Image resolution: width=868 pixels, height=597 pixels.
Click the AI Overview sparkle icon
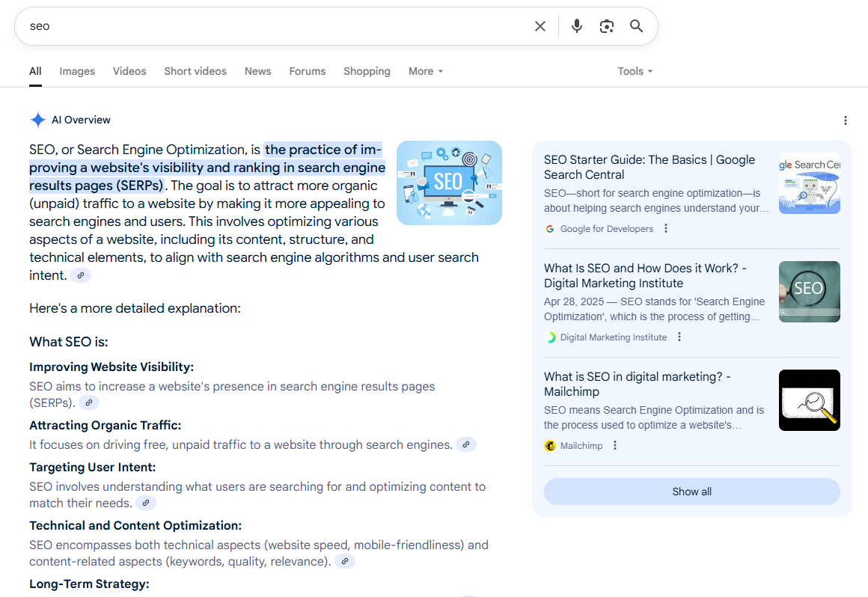click(37, 120)
